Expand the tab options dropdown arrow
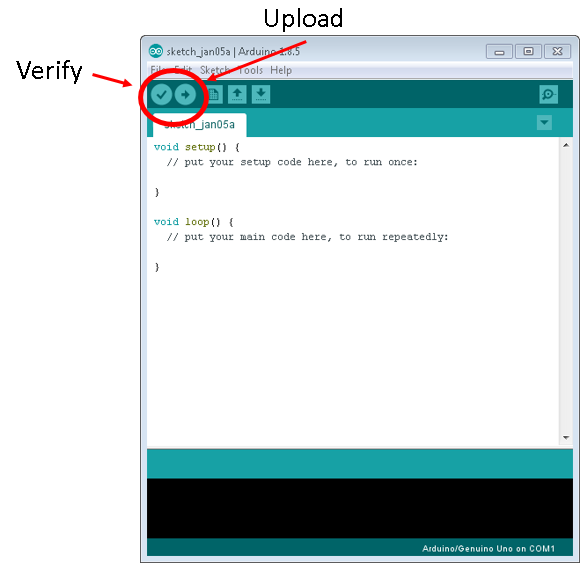The width and height of the screenshot is (581, 565). tap(544, 123)
